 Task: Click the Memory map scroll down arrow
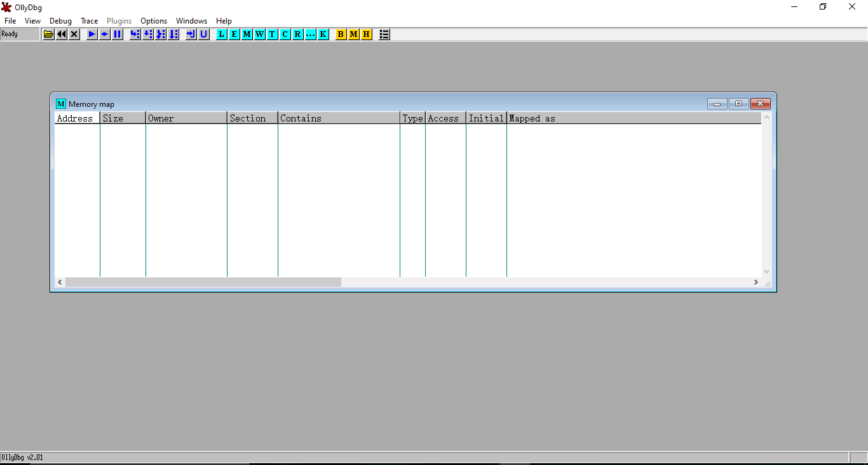[x=766, y=272]
